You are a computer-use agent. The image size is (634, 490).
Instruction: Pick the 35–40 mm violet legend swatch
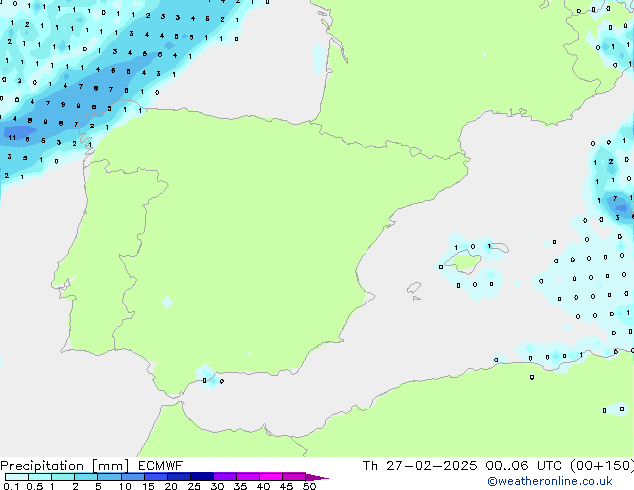click(x=247, y=477)
